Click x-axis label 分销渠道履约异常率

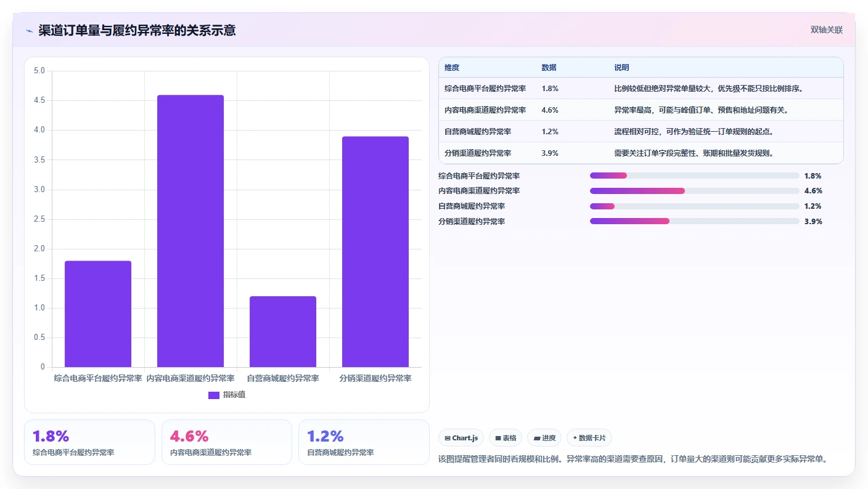(x=375, y=378)
